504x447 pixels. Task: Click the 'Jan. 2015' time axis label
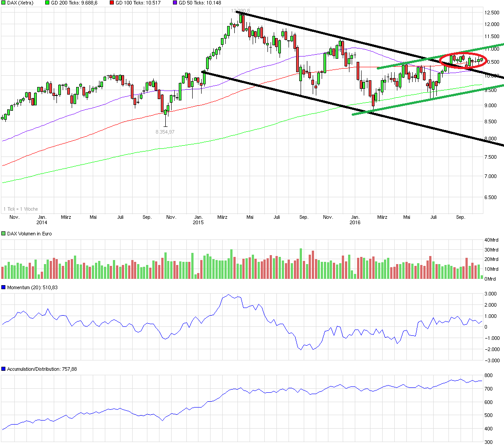point(198,220)
